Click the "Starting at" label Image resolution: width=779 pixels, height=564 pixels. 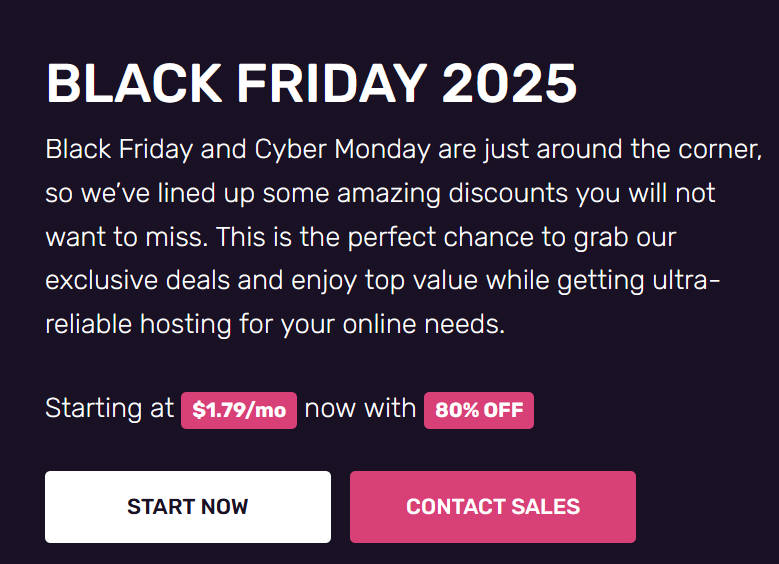(109, 408)
